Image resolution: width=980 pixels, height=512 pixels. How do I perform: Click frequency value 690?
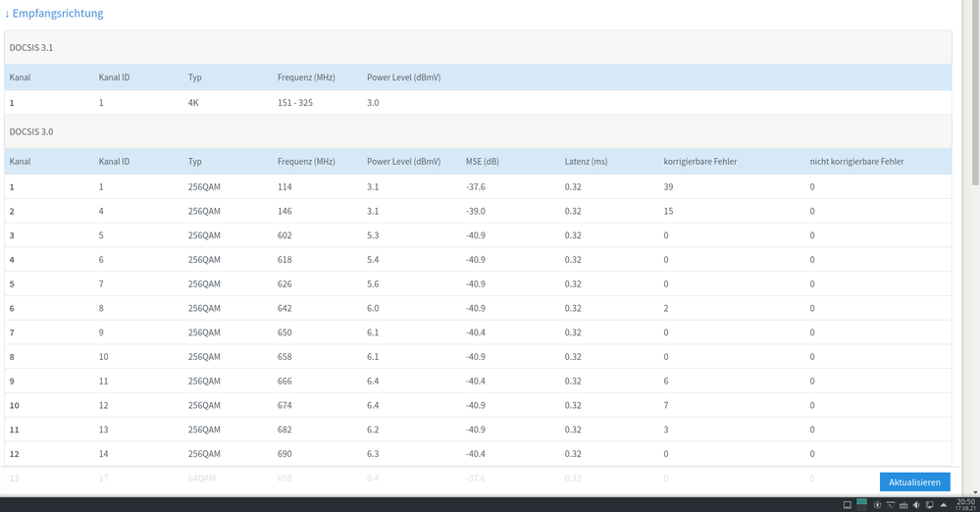284,454
